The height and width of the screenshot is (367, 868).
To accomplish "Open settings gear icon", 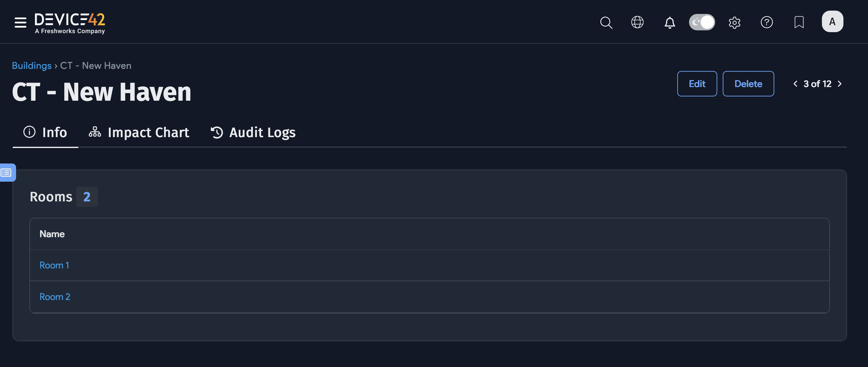I will pos(734,22).
